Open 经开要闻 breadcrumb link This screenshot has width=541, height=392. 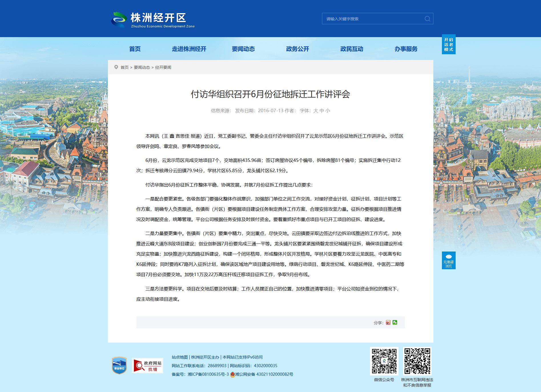tap(163, 67)
